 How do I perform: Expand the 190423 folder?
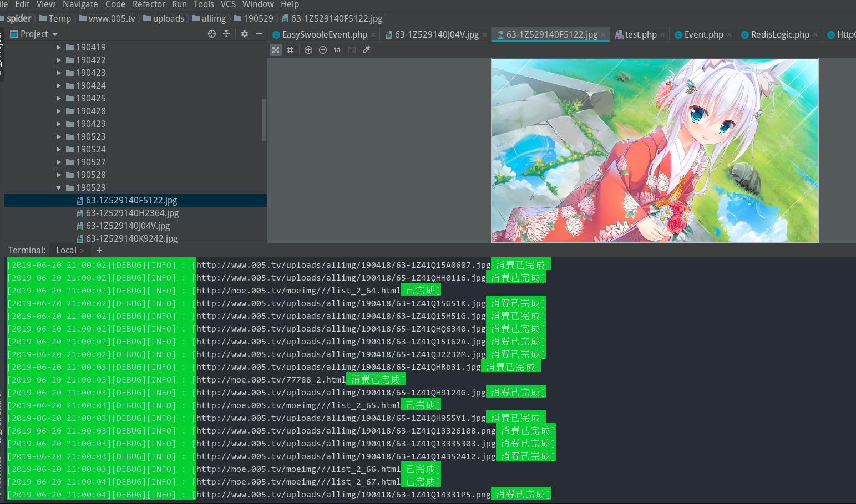tap(59, 73)
